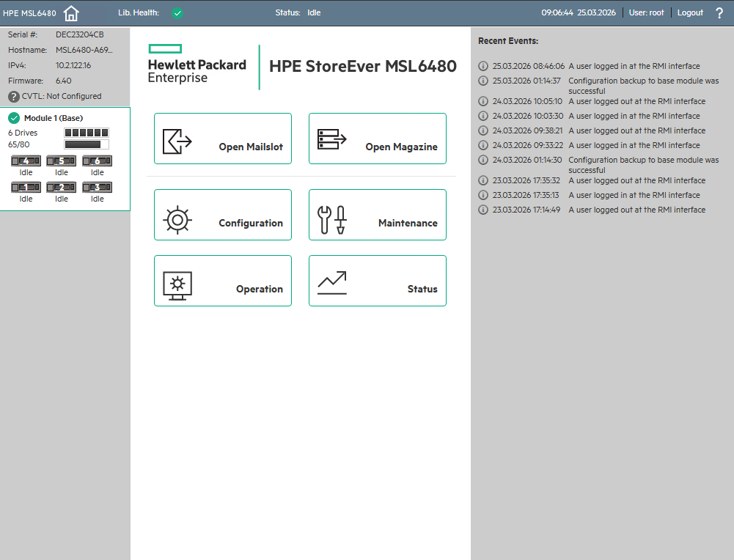Open the Status section
Viewport: 734px width, 560px height.
coord(377,281)
